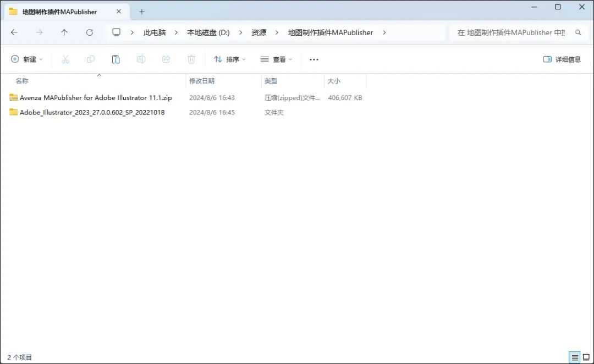The image size is (594, 364).
Task: Toggle the 详细信息 details pane
Action: tap(562, 59)
